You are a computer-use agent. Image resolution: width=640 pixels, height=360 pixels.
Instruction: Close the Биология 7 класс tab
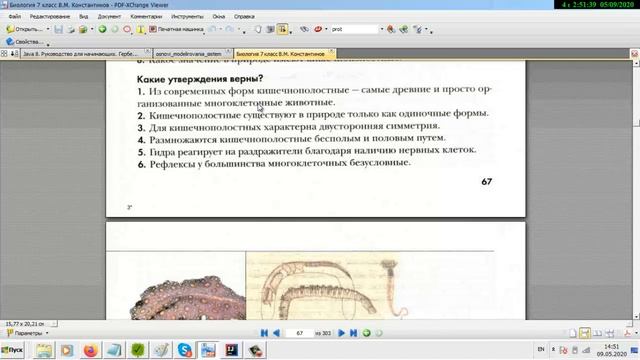pyautogui.click(x=331, y=52)
